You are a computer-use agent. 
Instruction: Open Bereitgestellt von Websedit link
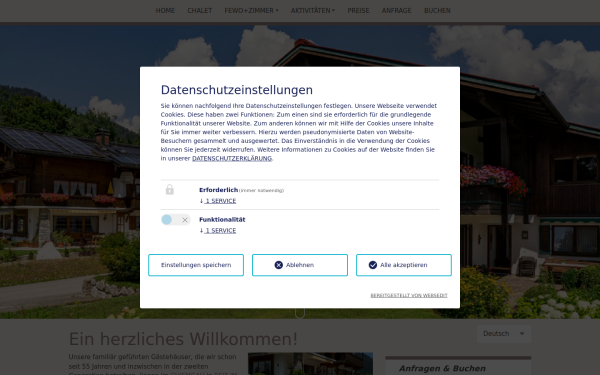(x=409, y=295)
